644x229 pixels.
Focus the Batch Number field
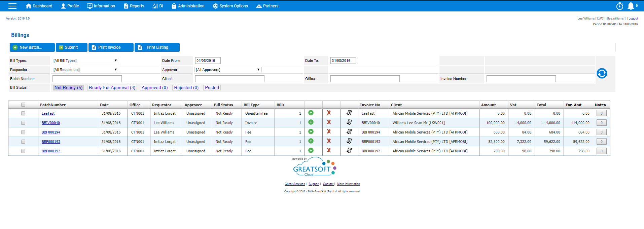click(87, 79)
